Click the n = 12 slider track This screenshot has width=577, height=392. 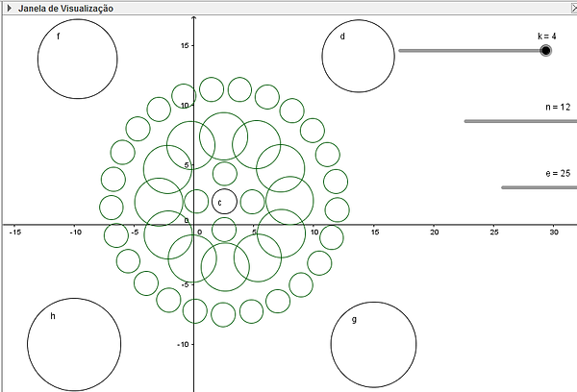coord(520,121)
